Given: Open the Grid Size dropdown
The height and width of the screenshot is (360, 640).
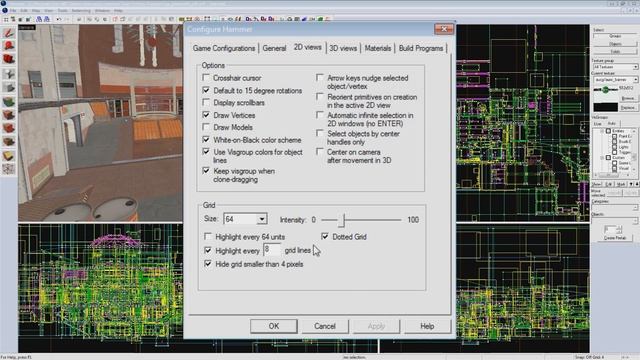Looking at the screenshot, I should click(x=262, y=220).
